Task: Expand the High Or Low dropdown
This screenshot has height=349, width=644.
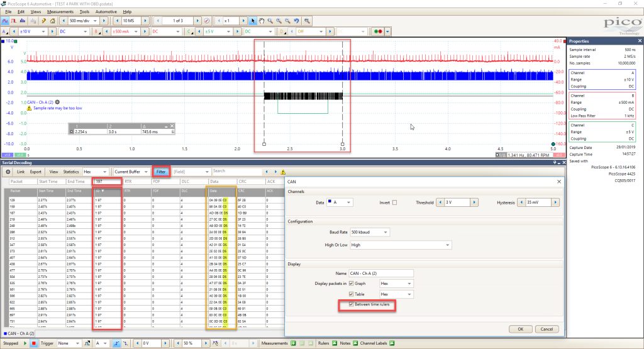Action: (401, 245)
